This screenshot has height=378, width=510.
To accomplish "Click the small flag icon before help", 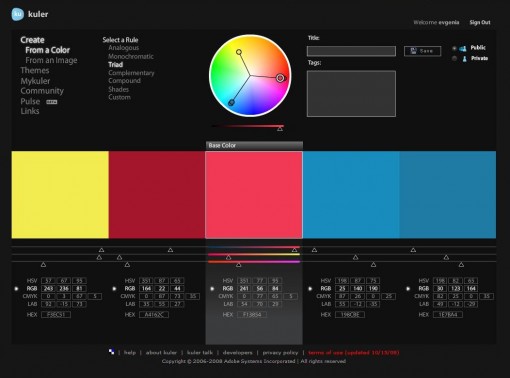I will [x=112, y=352].
